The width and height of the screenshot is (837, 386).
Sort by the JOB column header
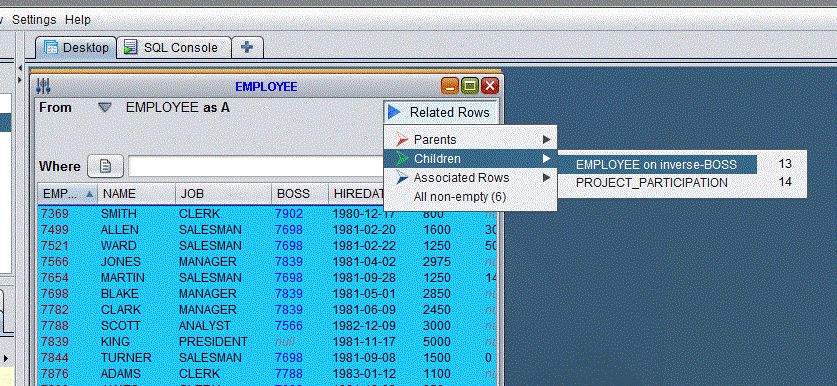pos(223,194)
